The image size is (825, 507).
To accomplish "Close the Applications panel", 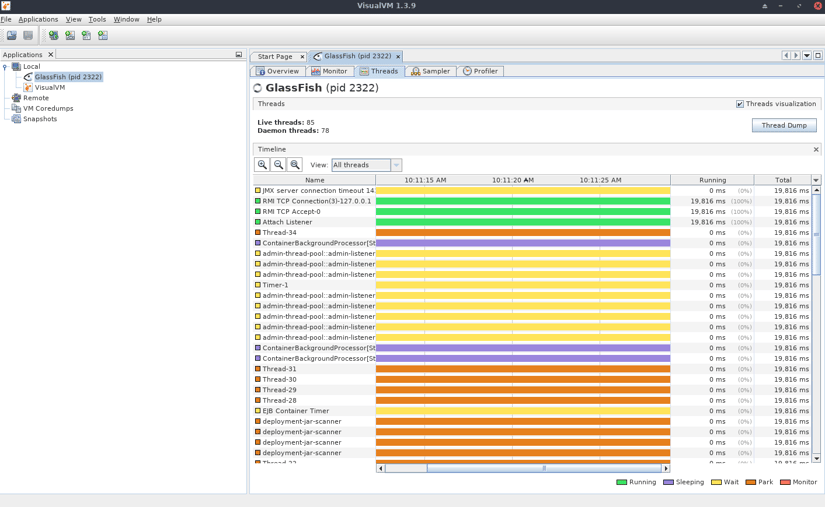I will point(51,55).
